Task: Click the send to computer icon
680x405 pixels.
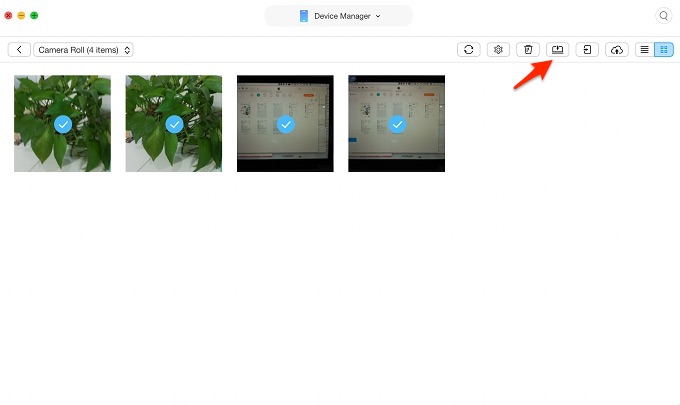Action: point(557,49)
